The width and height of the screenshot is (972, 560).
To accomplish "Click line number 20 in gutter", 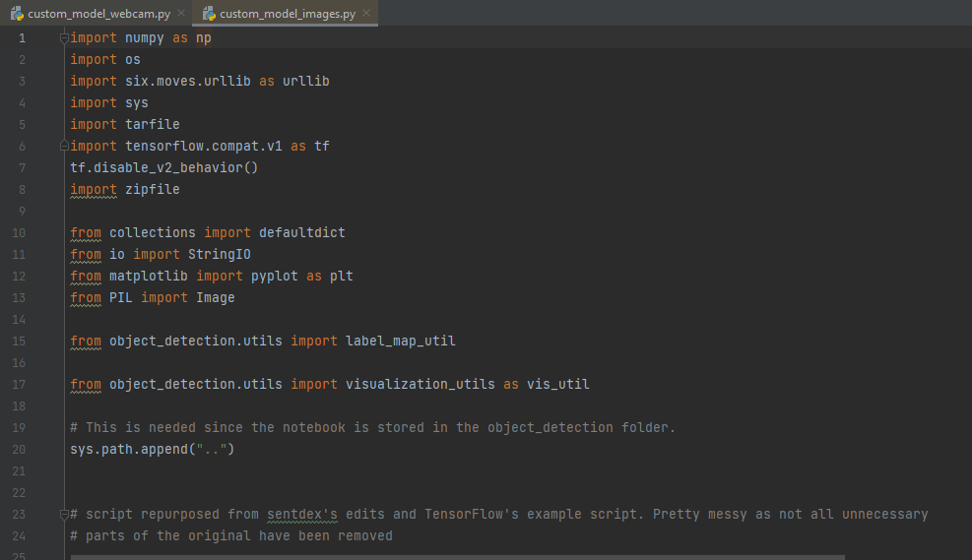I will click(x=20, y=450).
